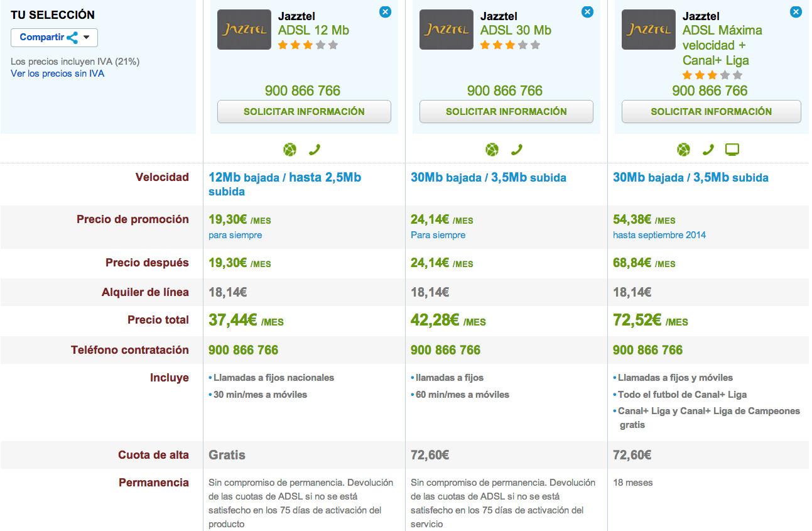Screen dimensions: 812x531
Task: Click header phone number in Canal+ Liga card
Action: pos(710,90)
